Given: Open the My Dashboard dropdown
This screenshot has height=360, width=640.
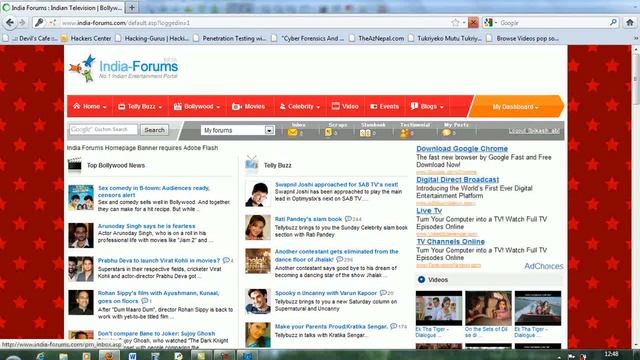Looking at the screenshot, I should pyautogui.click(x=516, y=107).
